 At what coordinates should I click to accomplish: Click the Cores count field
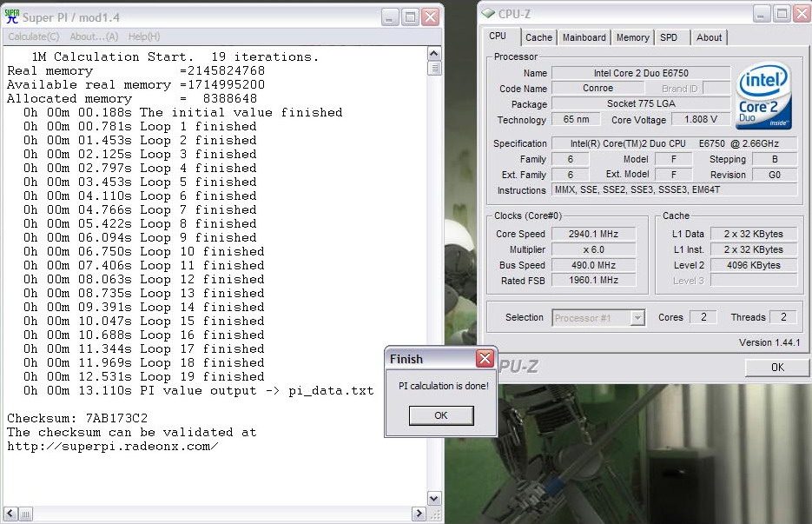tap(703, 316)
